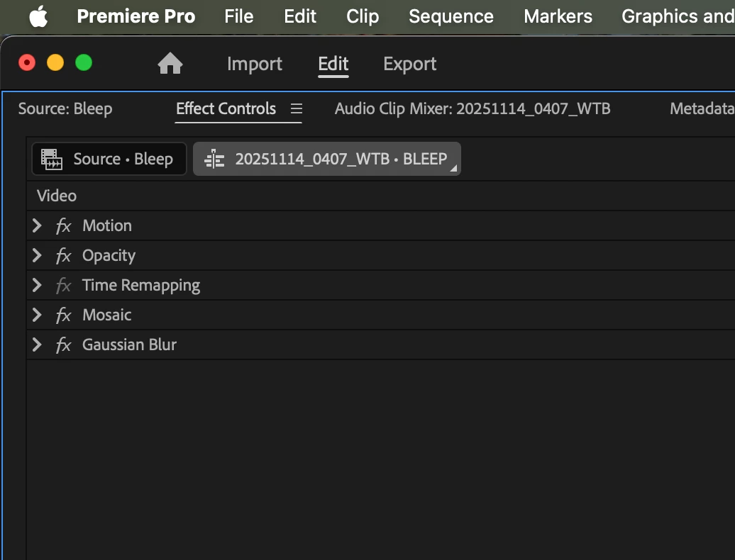This screenshot has width=735, height=560.
Task: Open the Sequence menu
Action: coord(451,16)
